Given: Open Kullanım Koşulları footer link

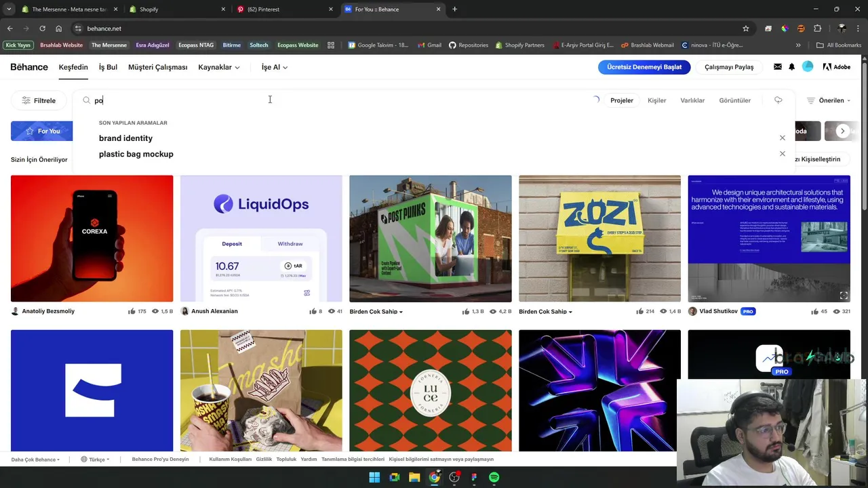Looking at the screenshot, I should point(230,460).
